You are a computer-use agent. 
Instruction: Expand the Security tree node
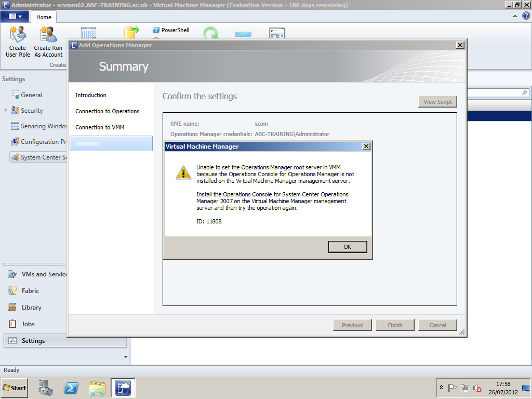pyautogui.click(x=5, y=110)
